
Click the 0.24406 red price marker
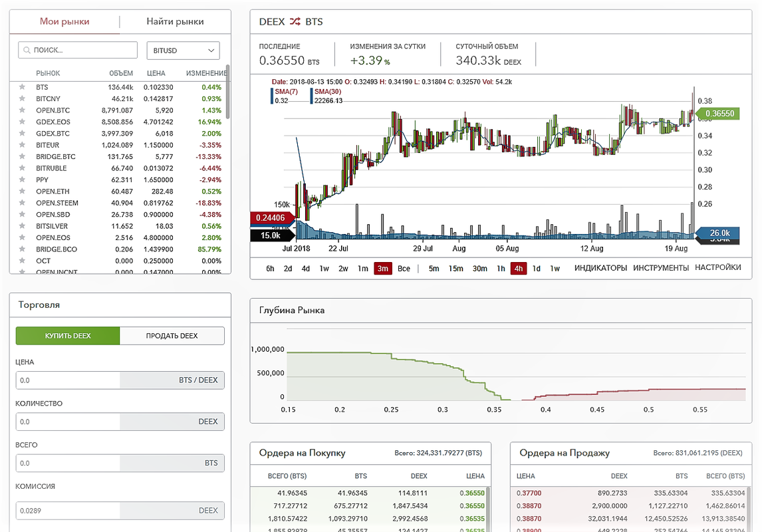(x=271, y=217)
